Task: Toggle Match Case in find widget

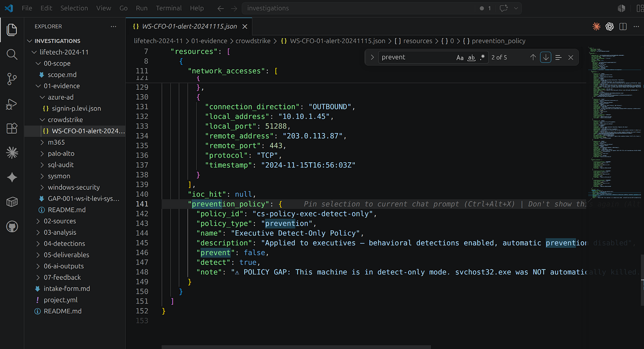Action: pyautogui.click(x=460, y=57)
